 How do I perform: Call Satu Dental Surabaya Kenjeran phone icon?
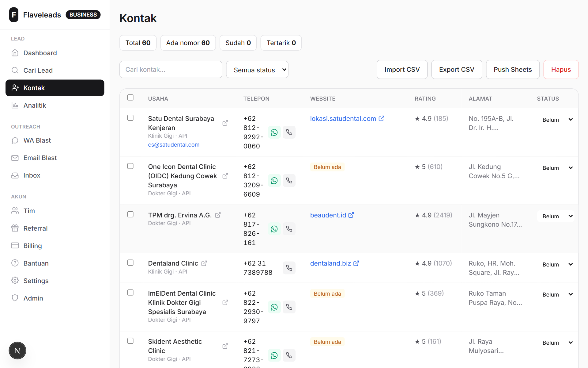coord(289,132)
